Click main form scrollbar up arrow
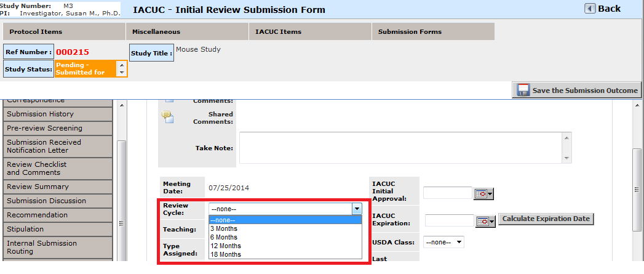 pos(637,105)
